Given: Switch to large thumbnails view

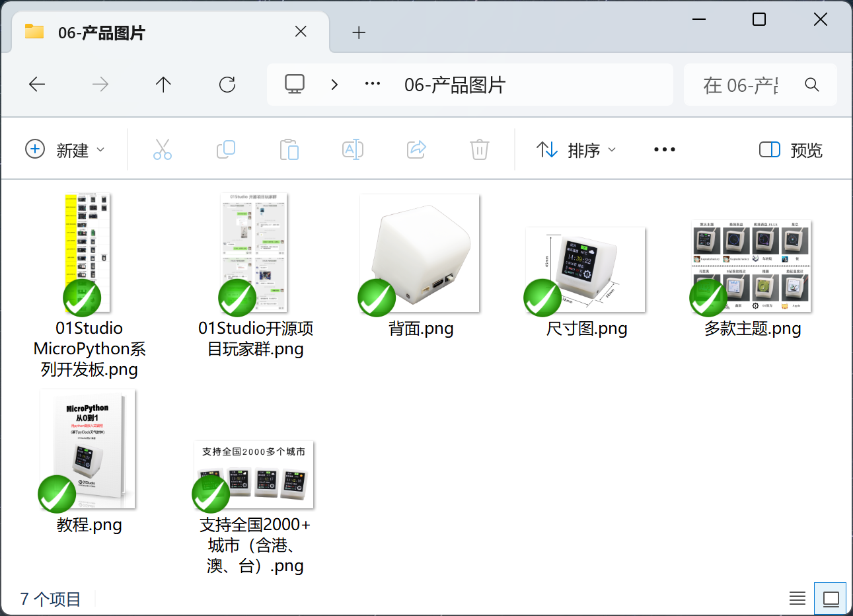Looking at the screenshot, I should [831, 599].
